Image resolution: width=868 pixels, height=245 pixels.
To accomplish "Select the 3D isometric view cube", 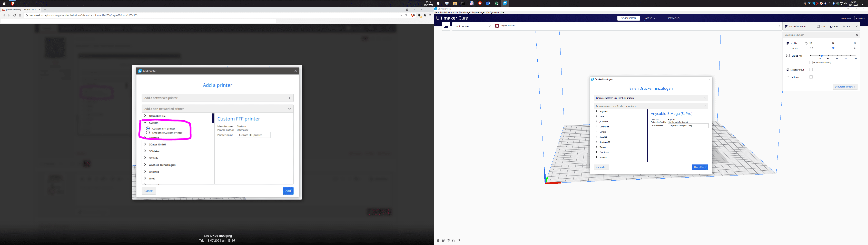I will click(x=438, y=241).
